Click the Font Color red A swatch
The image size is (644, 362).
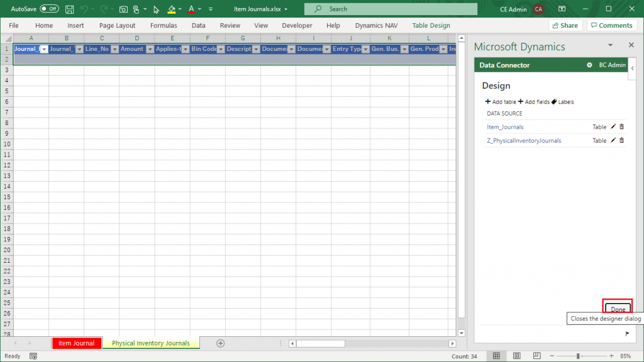191,9
